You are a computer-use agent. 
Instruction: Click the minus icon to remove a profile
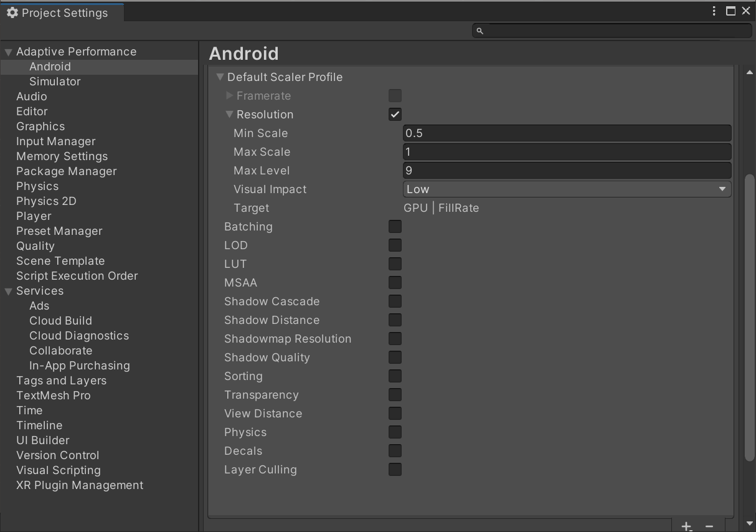pos(709,526)
